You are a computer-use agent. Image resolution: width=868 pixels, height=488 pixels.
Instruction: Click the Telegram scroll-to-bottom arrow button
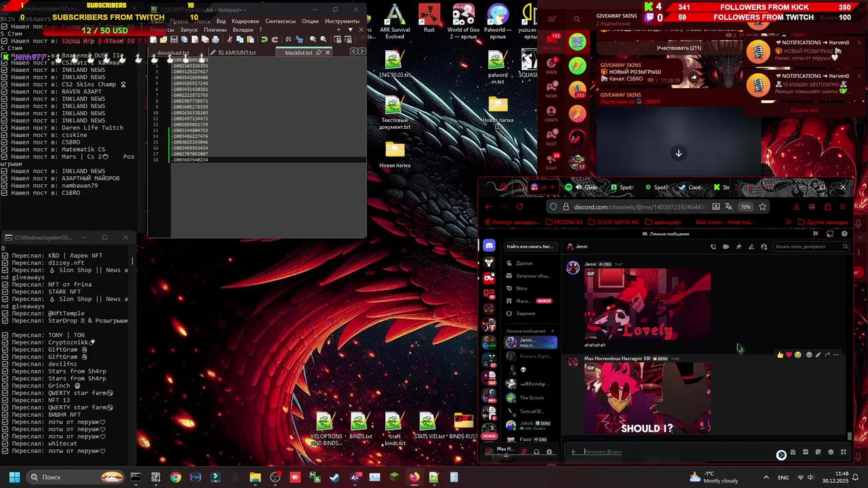click(678, 153)
